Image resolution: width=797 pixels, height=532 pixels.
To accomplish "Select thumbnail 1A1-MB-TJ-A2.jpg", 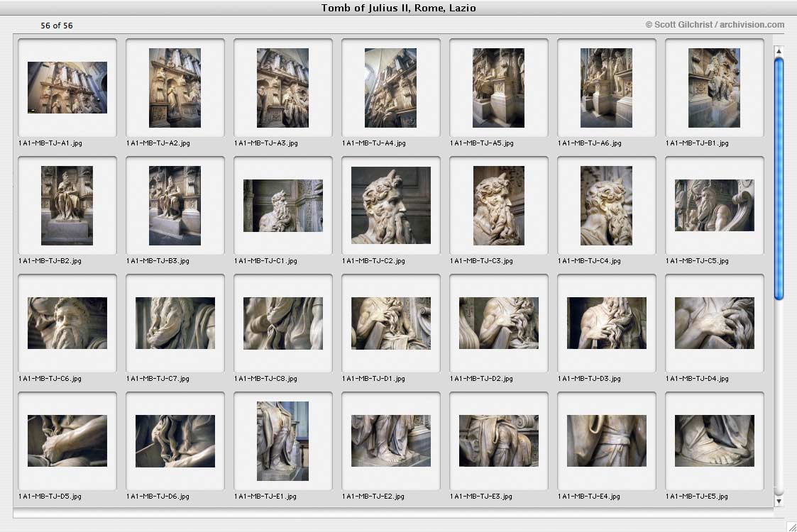I will click(175, 87).
